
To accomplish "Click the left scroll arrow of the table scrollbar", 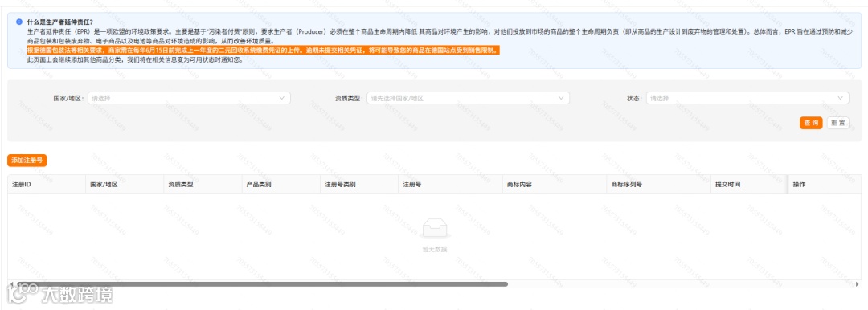I will (x=10, y=284).
